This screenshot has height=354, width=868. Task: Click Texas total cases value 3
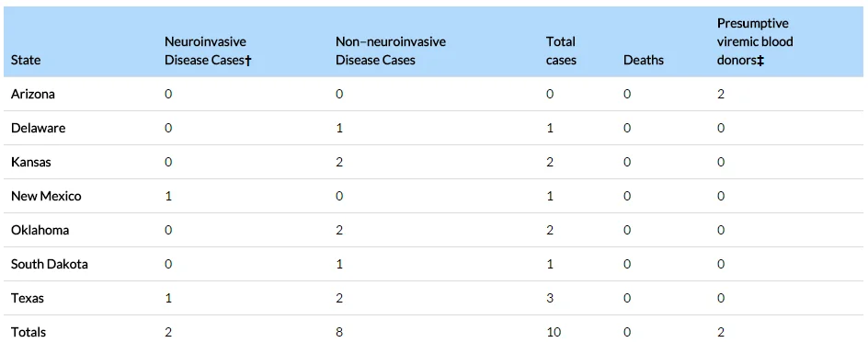click(550, 298)
